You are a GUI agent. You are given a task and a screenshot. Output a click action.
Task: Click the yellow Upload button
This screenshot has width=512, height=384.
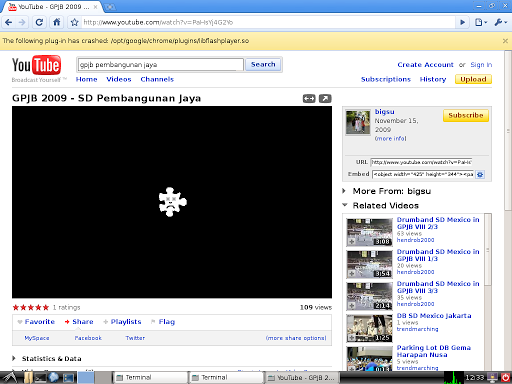pyautogui.click(x=473, y=79)
